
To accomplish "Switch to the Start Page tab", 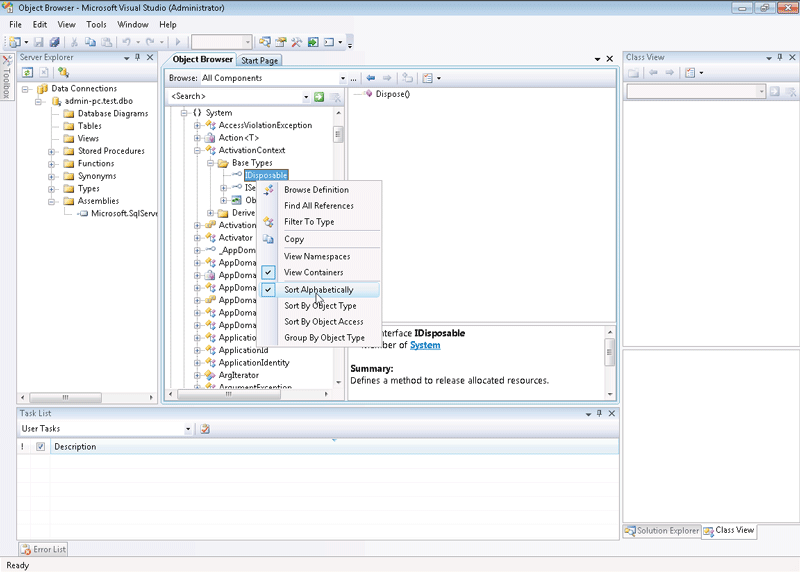I will (x=259, y=60).
